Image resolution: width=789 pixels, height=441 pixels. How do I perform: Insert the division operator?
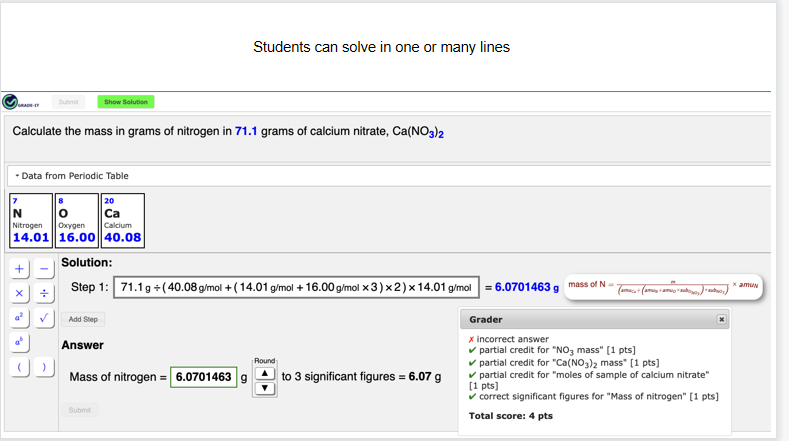click(45, 294)
